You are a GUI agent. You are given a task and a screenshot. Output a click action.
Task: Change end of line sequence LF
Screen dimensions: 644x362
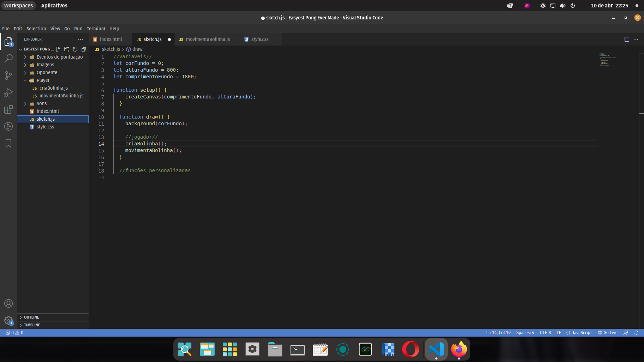coord(559,333)
